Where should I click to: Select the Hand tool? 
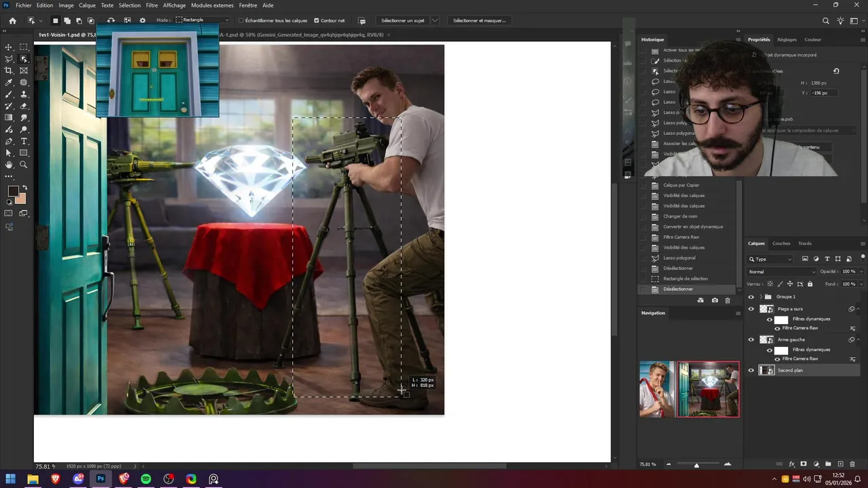pyautogui.click(x=9, y=165)
